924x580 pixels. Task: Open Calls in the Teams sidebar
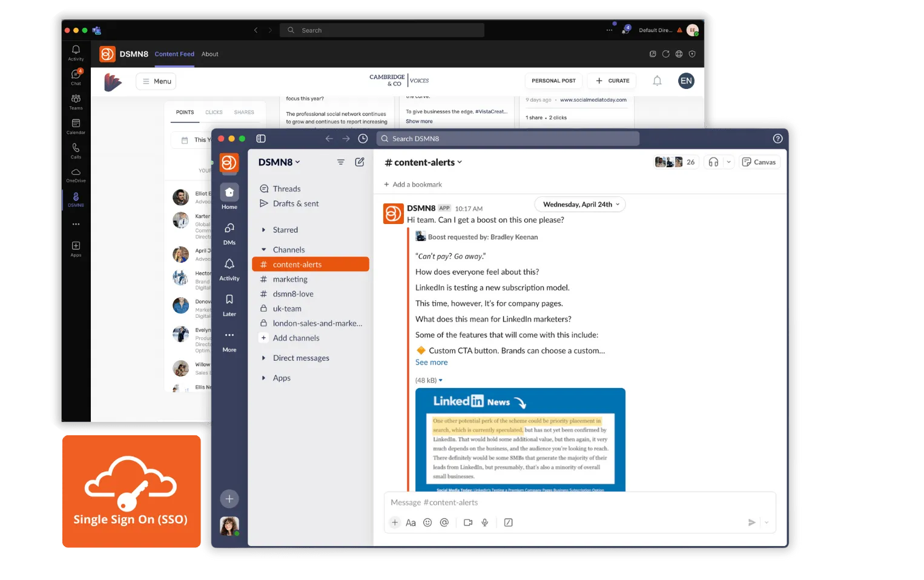[76, 151]
